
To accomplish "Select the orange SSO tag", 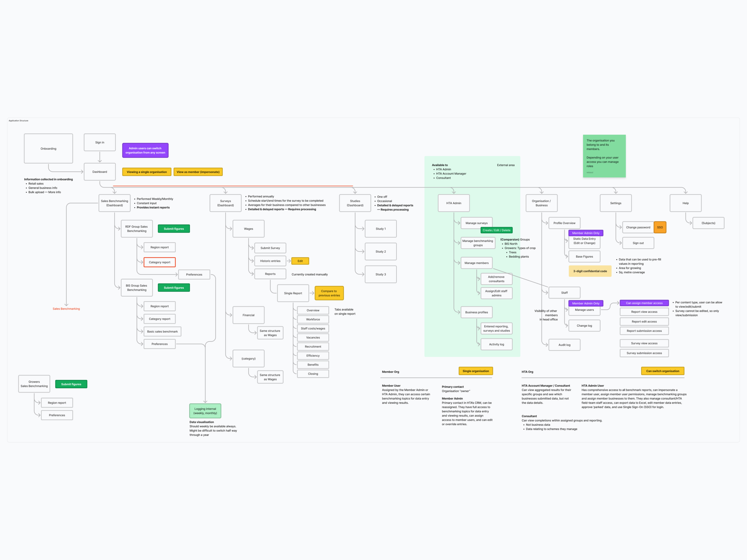I will coord(659,227).
